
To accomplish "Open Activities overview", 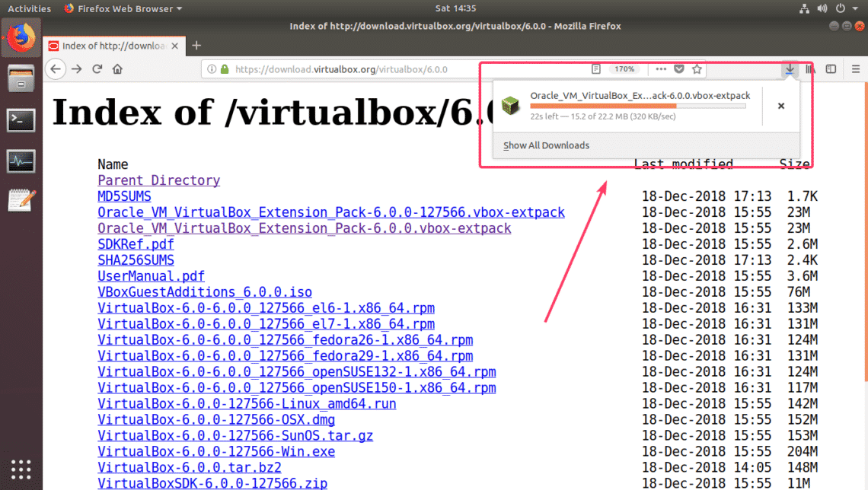I will pyautogui.click(x=30, y=8).
